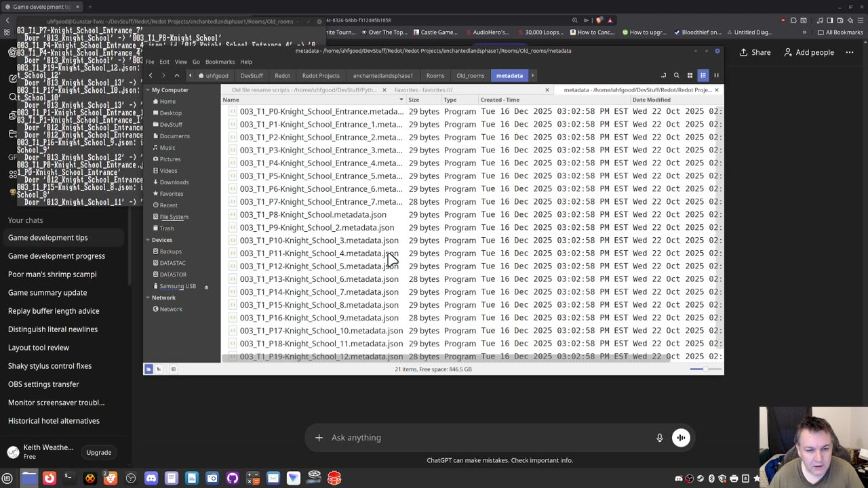Switch to the Old file rename scripts tab
868x488 pixels.
click(304, 89)
